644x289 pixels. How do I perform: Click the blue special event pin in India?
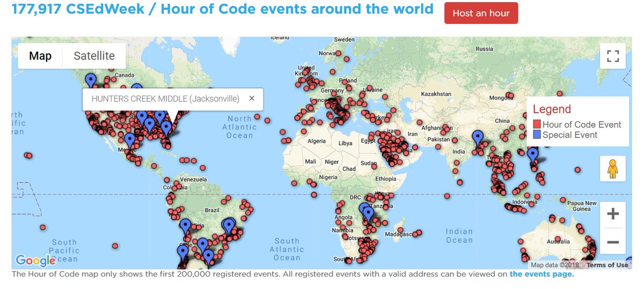[x=478, y=139]
